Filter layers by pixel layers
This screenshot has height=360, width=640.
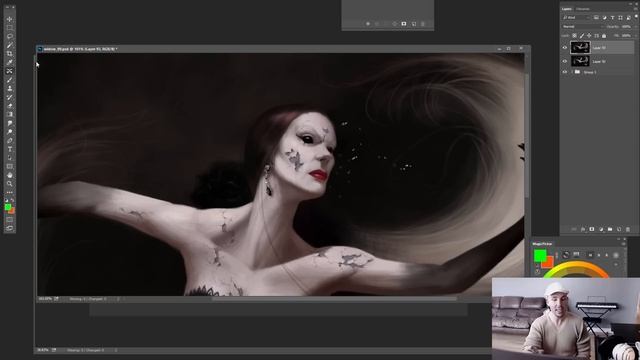(596, 18)
